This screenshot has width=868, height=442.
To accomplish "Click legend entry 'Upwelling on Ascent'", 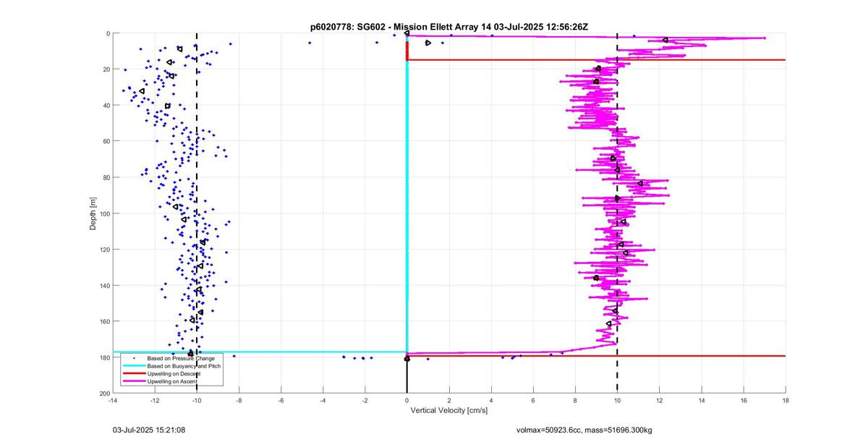I will tap(173, 381).
